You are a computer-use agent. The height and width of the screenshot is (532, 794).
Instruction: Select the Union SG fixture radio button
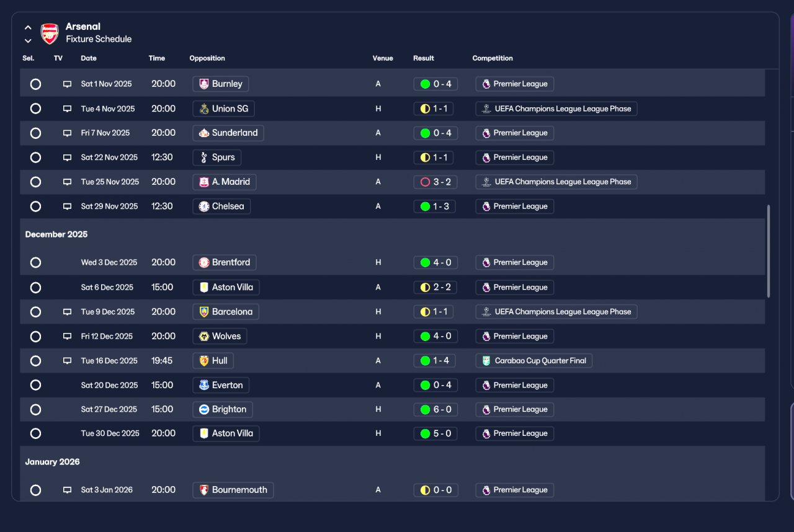[x=35, y=109]
